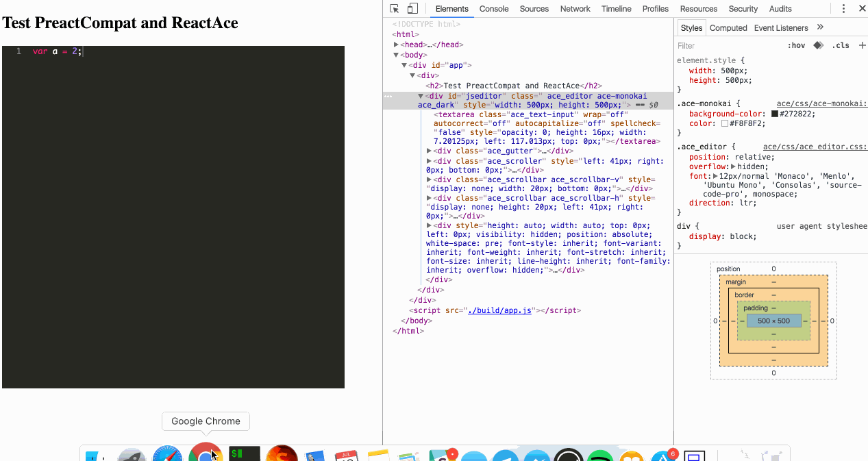
Task: Switch to the Computed styles tab
Action: 728,28
